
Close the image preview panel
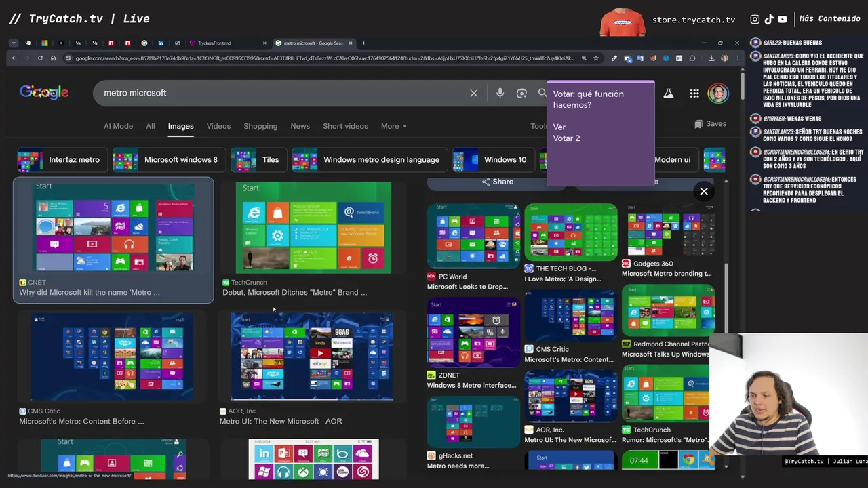click(704, 191)
